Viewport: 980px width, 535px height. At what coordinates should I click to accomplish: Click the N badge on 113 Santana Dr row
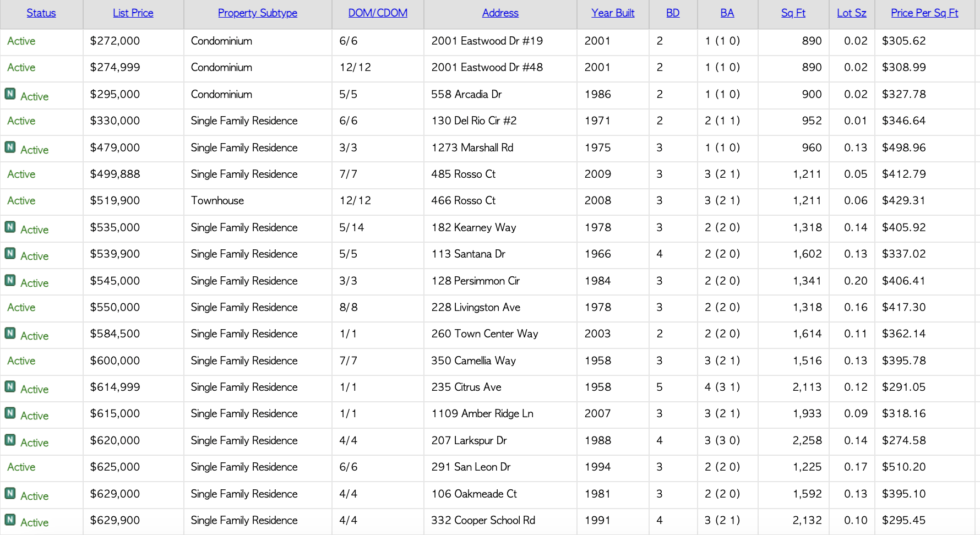[x=10, y=253]
